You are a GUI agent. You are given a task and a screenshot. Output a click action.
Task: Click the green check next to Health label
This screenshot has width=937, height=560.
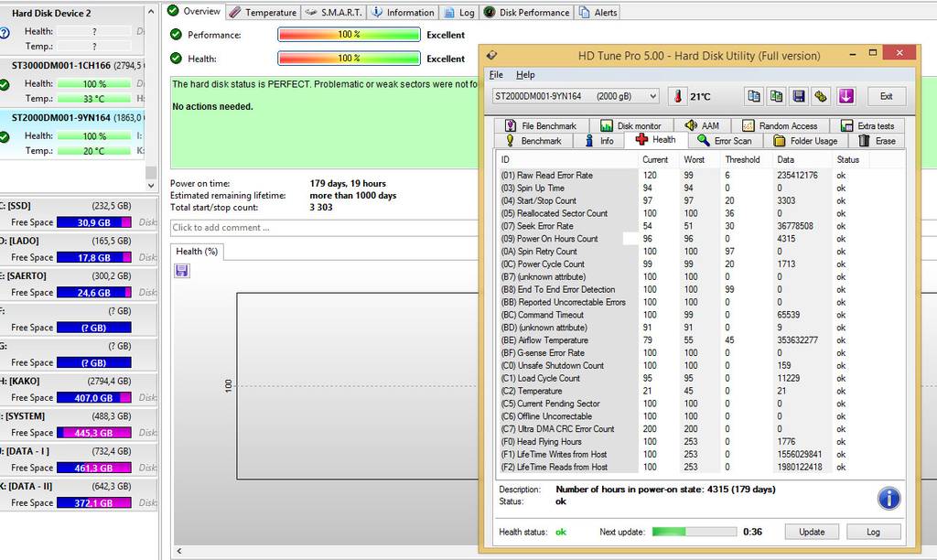(176, 58)
